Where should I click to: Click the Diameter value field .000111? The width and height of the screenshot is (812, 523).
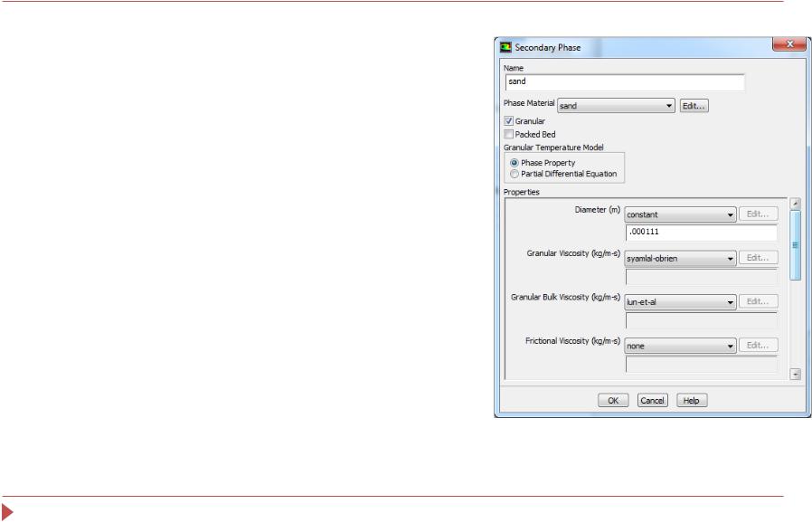tap(701, 233)
